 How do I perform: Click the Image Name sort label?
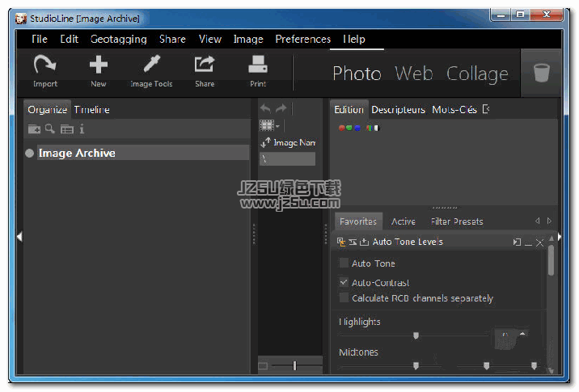[x=294, y=142]
